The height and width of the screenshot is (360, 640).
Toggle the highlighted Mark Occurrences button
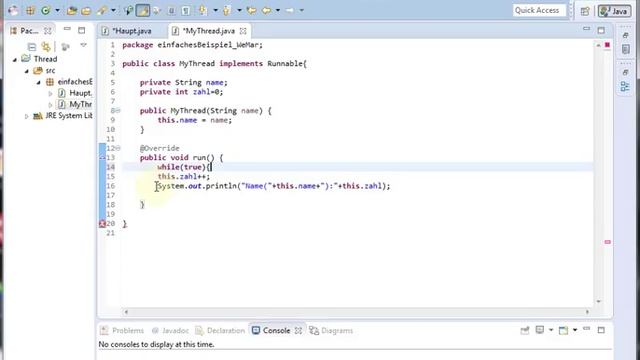[143, 11]
